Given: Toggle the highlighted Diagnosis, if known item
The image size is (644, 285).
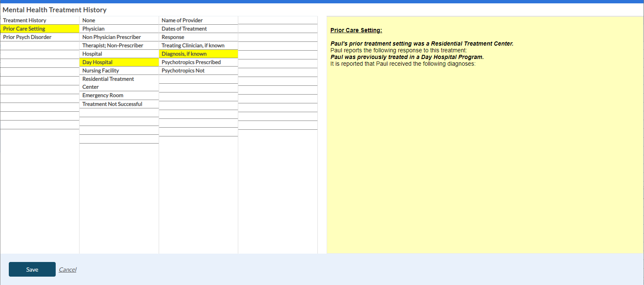Looking at the screenshot, I should pos(184,54).
